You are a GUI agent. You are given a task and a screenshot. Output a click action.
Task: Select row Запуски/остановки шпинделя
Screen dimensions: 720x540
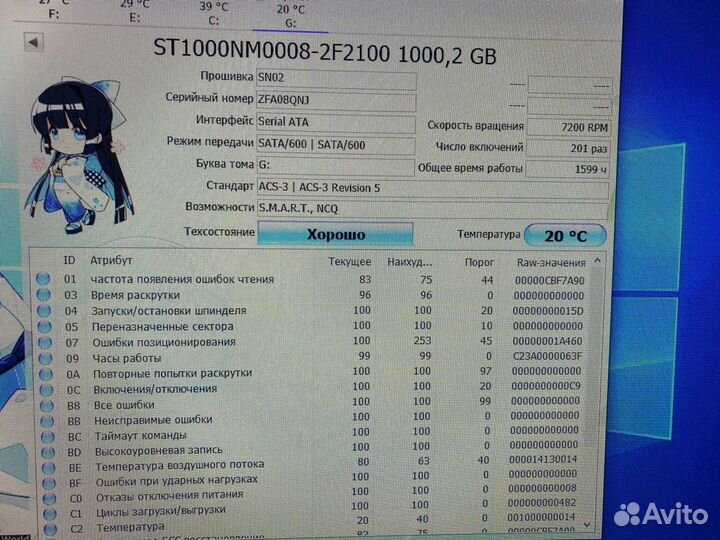tap(312, 311)
